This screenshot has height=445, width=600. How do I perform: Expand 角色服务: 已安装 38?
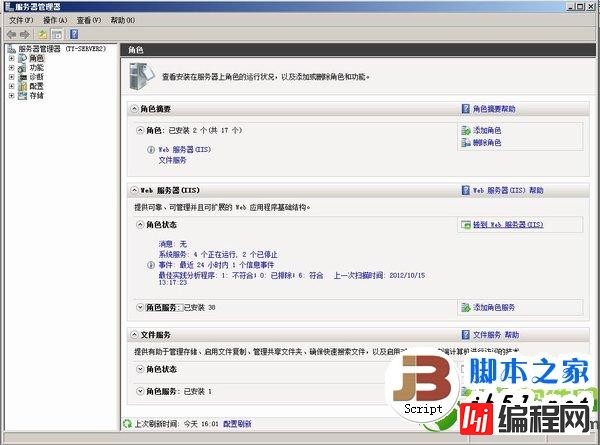pyautogui.click(x=140, y=307)
